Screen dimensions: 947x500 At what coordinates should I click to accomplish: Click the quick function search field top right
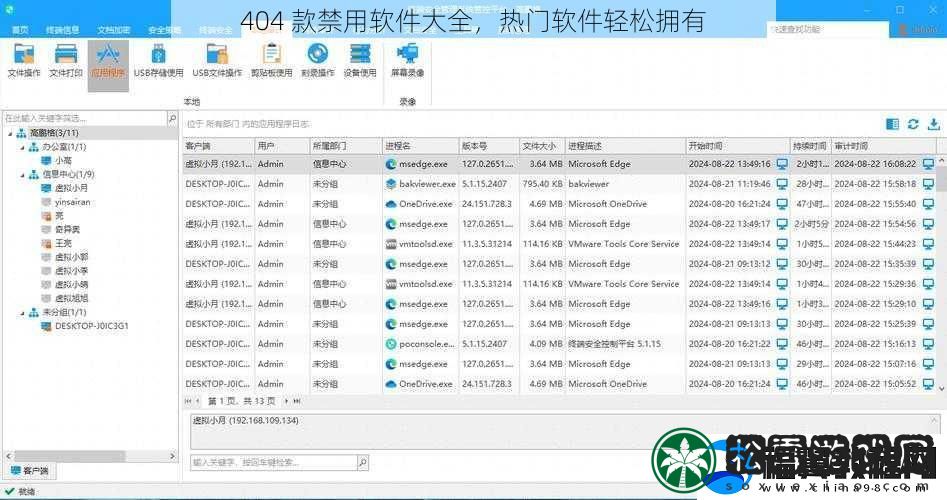coord(827,29)
